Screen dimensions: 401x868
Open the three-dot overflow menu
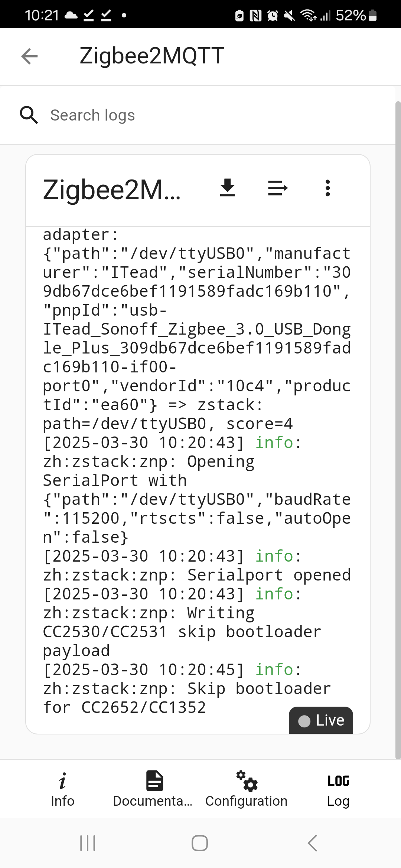click(x=327, y=188)
